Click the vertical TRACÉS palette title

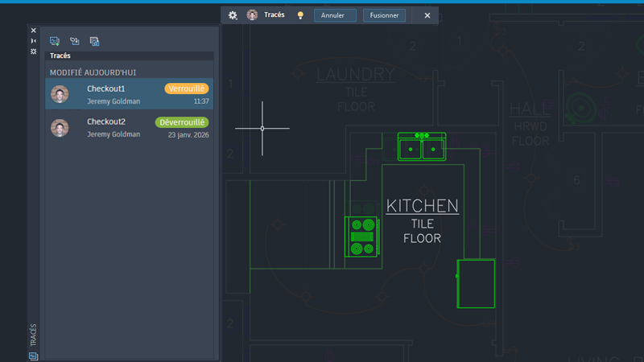point(33,335)
